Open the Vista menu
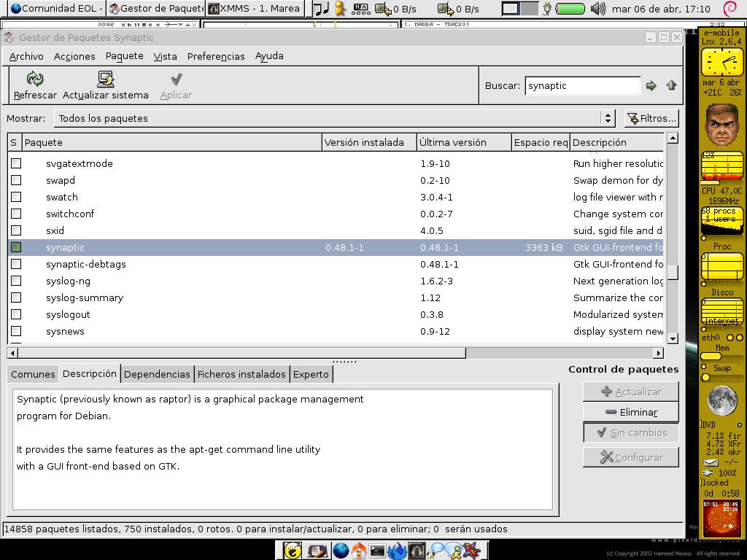 point(166,56)
